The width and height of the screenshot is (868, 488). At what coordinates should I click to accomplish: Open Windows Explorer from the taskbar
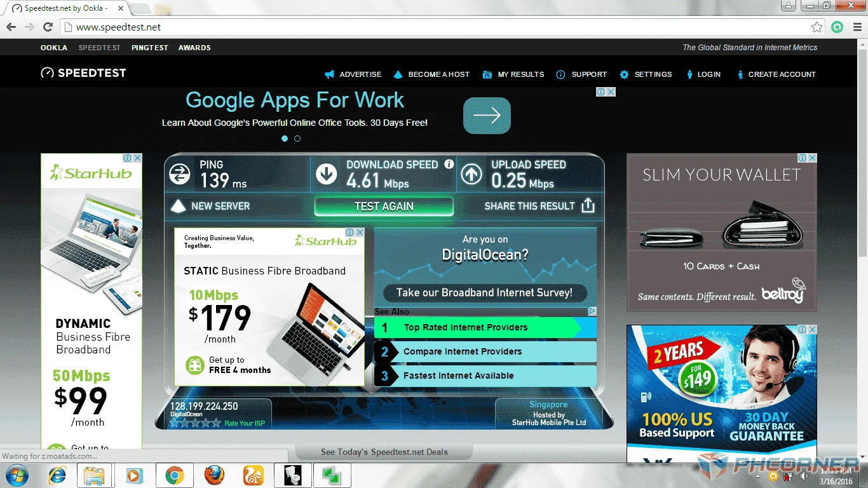pos(94,475)
